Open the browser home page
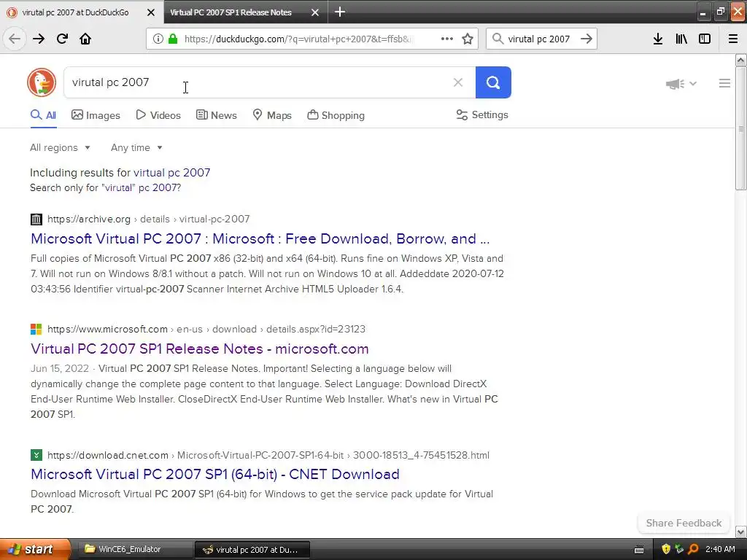Viewport: 747px width, 560px height. (85, 39)
